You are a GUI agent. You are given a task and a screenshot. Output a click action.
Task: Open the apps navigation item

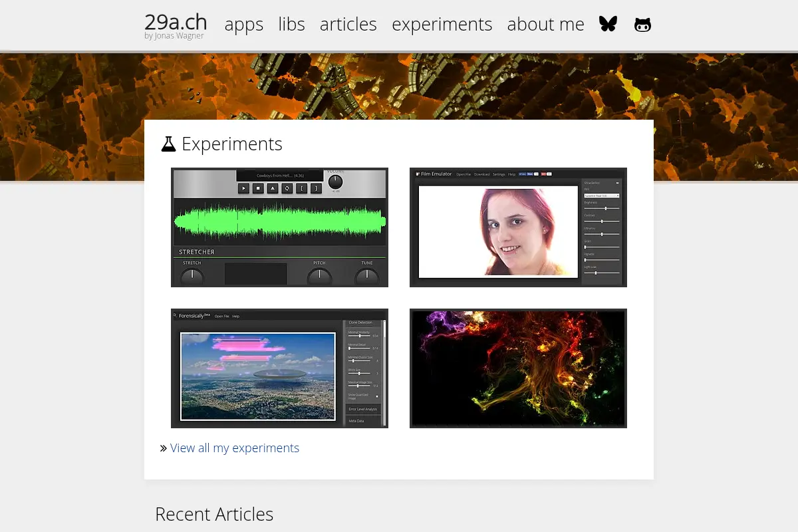click(x=244, y=25)
